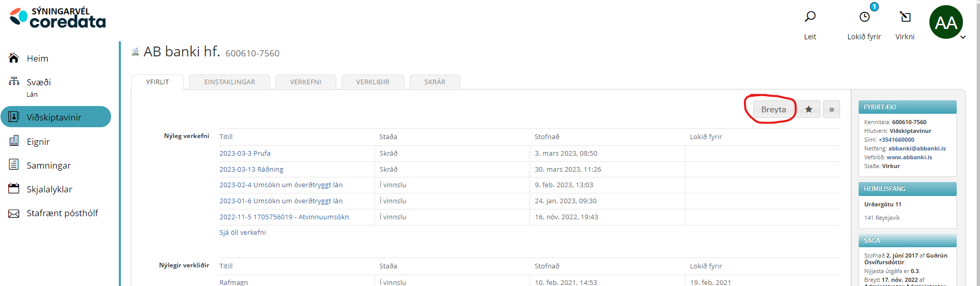The width and height of the screenshot is (980, 286).
Task: Go to Heim home in sidebar
Action: [37, 58]
